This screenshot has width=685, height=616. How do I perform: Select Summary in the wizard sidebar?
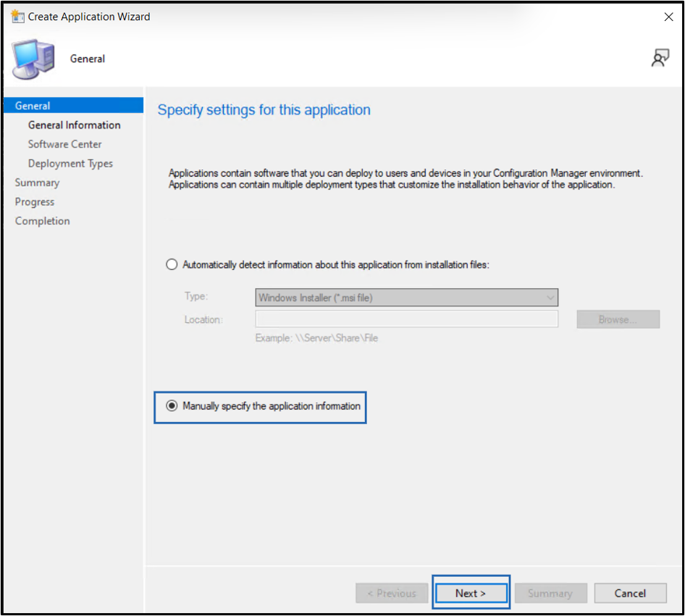click(x=37, y=182)
